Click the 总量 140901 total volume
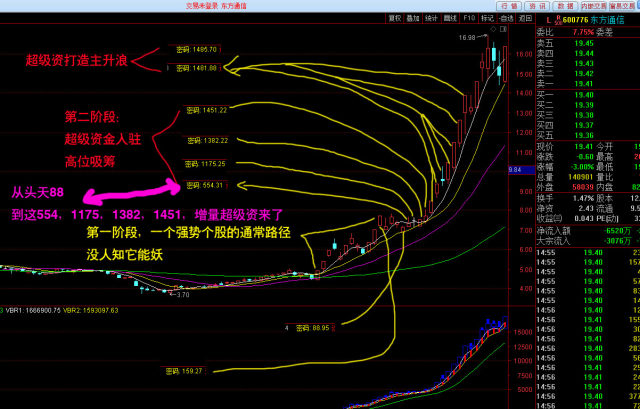This screenshot has height=409, width=640. point(581,177)
